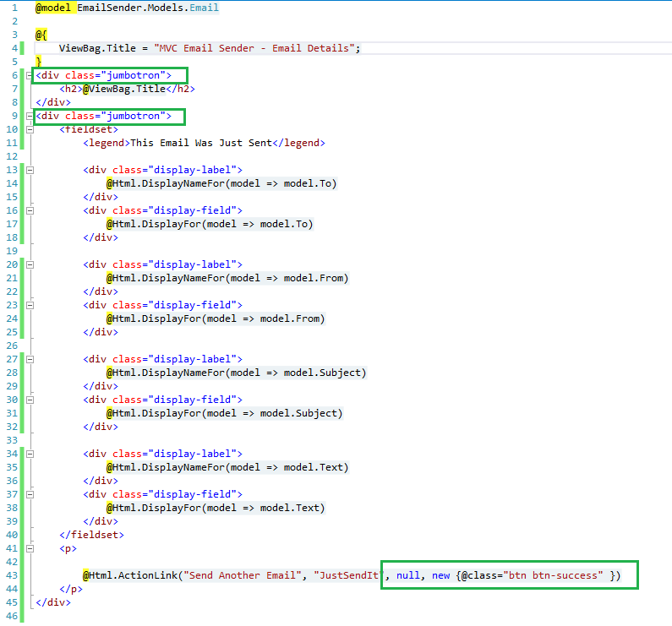
Task: Click line number 33 in the gutter
Action: (x=12, y=440)
